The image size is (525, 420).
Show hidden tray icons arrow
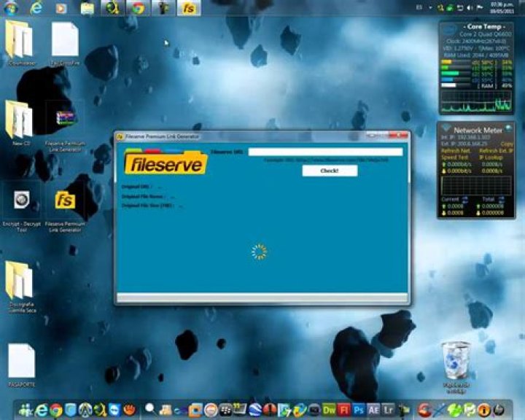[430, 8]
